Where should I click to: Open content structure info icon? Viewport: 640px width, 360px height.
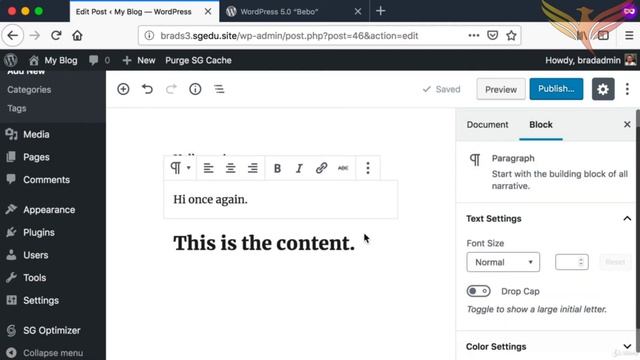(195, 89)
